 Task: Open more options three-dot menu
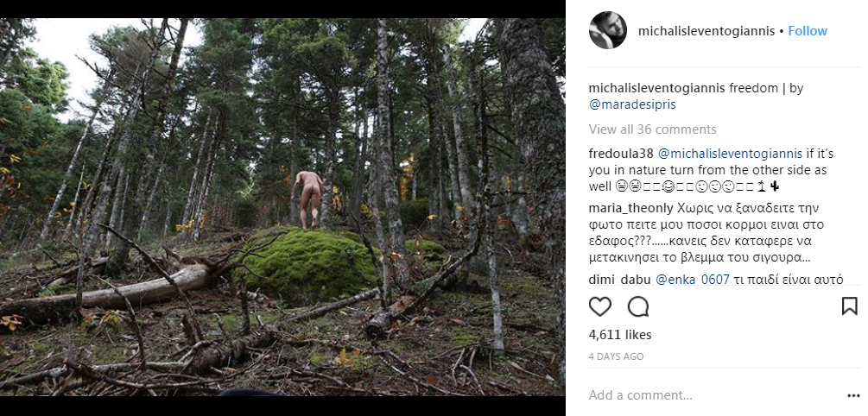click(x=853, y=395)
